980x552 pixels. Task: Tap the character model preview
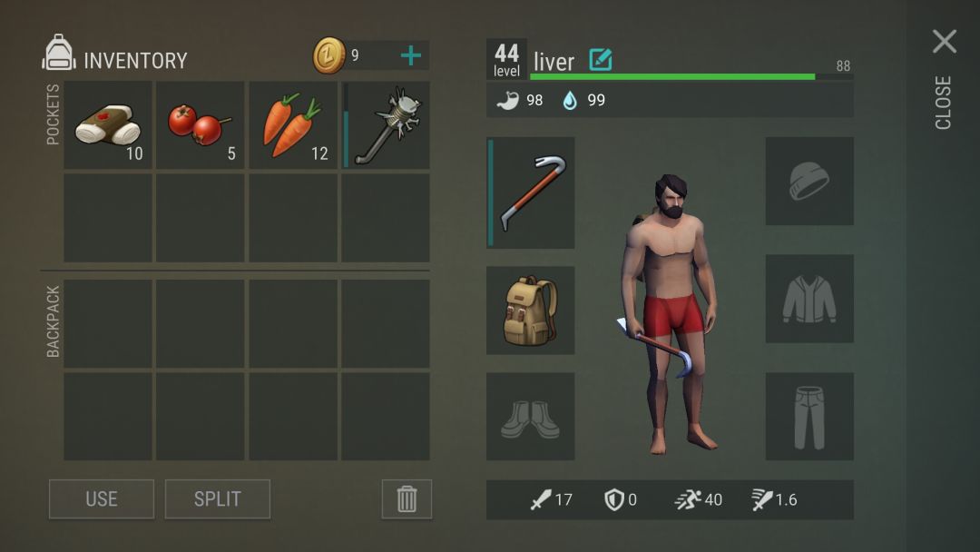click(671, 312)
